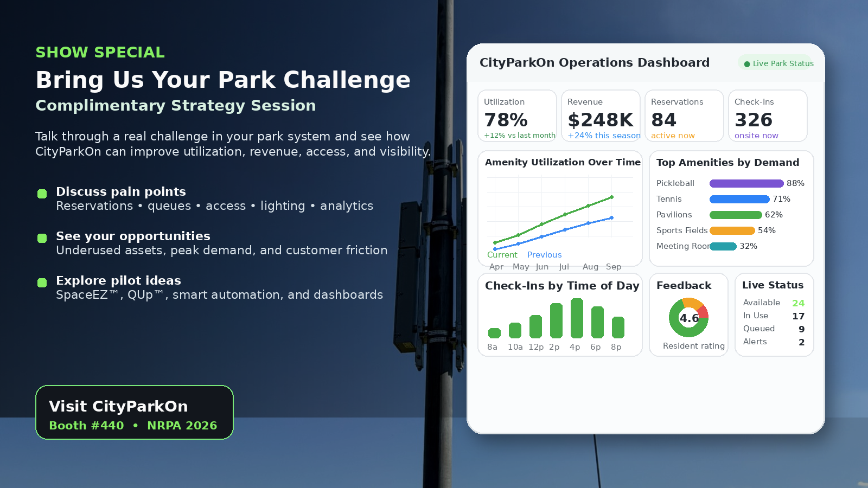Screen dimensions: 868x488
Task: Open the Check-Ins 326 card
Action: 768,115
